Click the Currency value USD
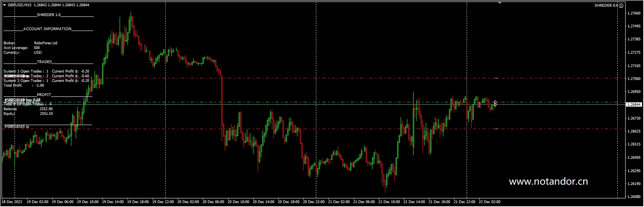Image resolution: width=644 pixels, height=207 pixels. [38, 52]
